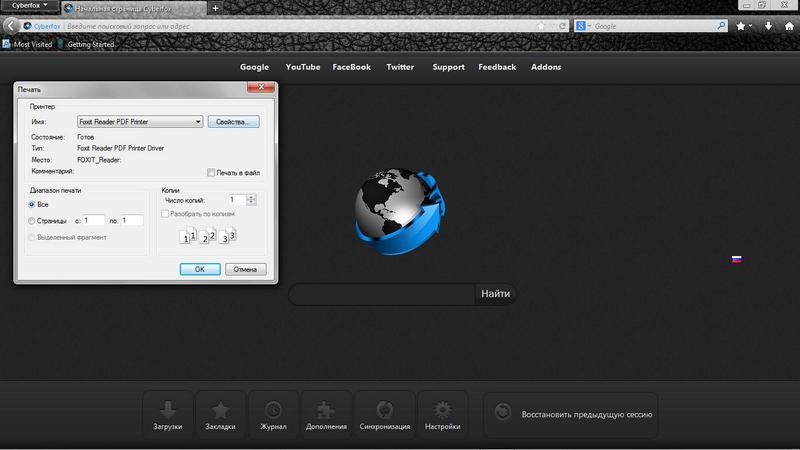Open the Support link

tap(448, 67)
